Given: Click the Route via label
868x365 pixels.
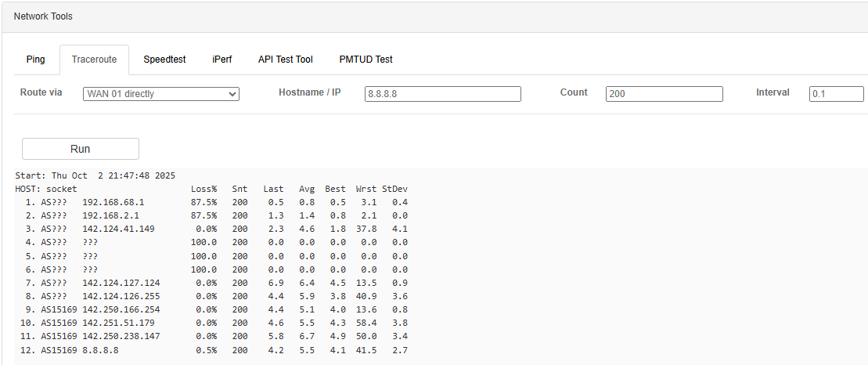Looking at the screenshot, I should pos(41,92).
